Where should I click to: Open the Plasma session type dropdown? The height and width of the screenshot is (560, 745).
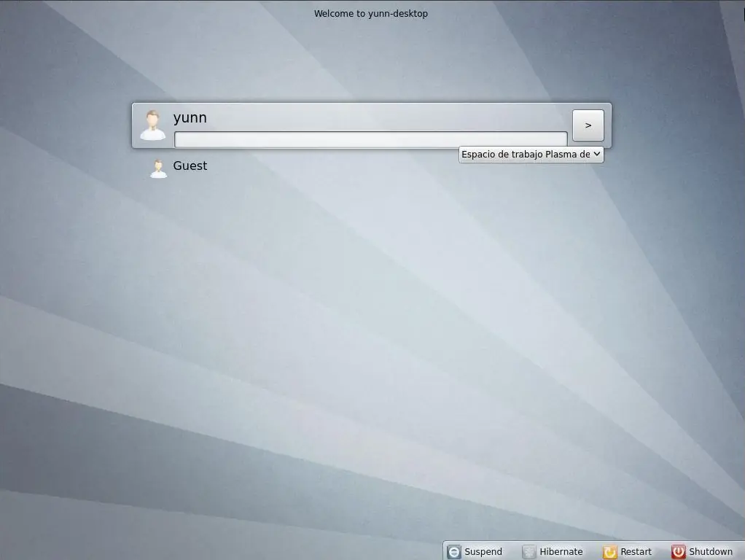531,154
